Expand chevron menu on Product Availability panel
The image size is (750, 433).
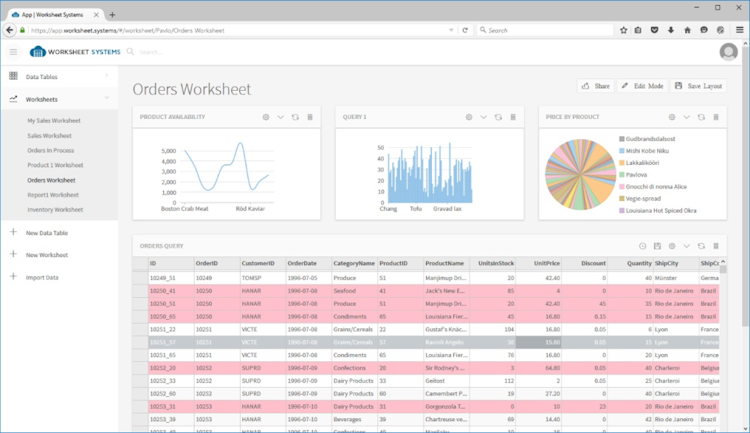280,117
